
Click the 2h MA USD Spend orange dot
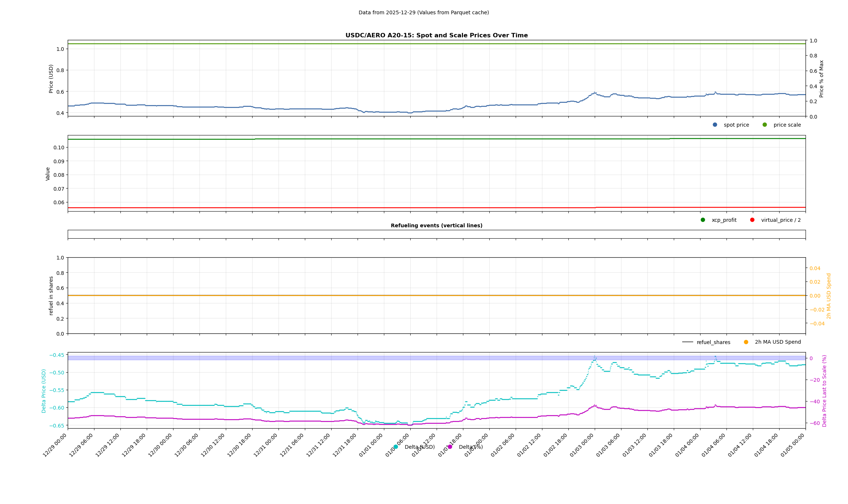[746, 342]
